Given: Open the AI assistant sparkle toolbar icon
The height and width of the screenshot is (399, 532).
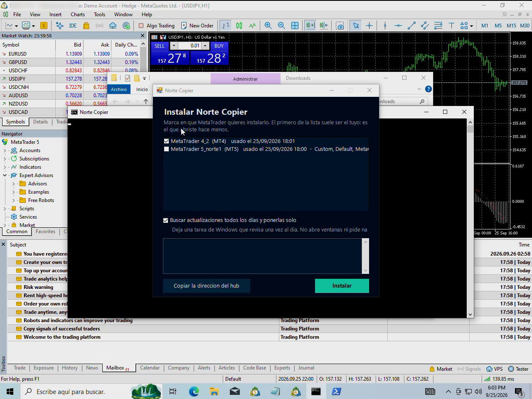Looking at the screenshot, I should [59, 25].
